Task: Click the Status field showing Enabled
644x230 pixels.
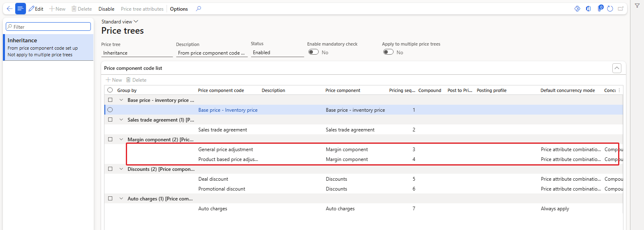Action: click(277, 53)
